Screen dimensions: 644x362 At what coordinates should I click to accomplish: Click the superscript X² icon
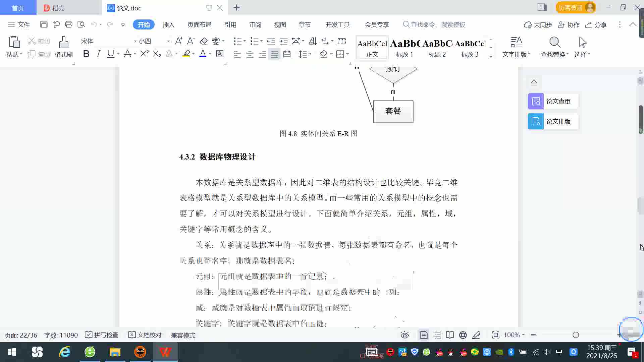(x=144, y=54)
